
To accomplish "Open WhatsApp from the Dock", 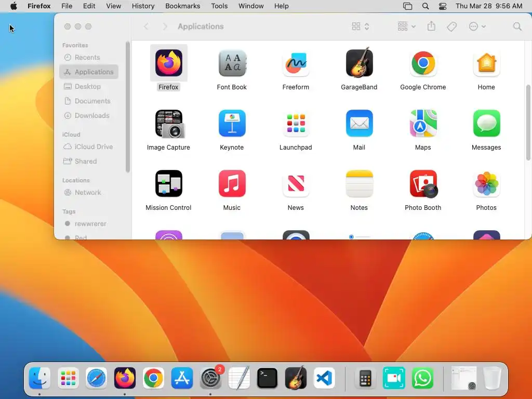I will coord(422,378).
